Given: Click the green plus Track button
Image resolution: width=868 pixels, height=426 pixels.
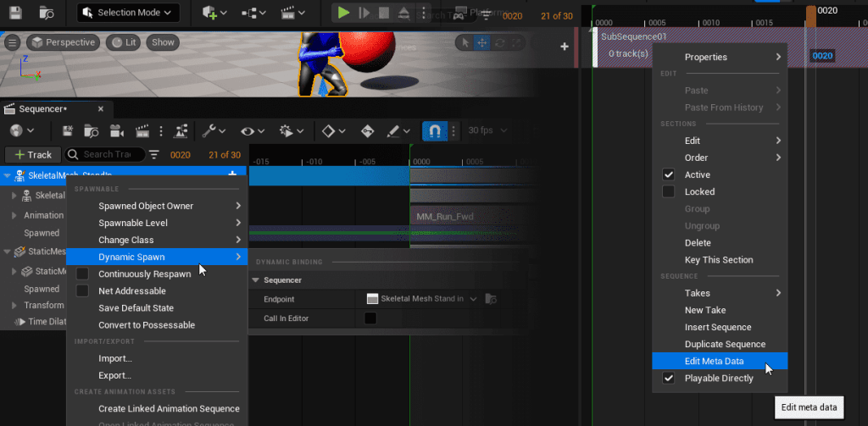Looking at the screenshot, I should point(33,155).
